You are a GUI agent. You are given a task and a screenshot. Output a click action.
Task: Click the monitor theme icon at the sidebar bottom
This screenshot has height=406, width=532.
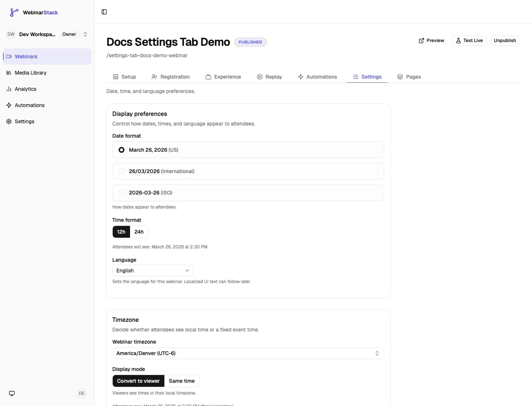(x=12, y=393)
